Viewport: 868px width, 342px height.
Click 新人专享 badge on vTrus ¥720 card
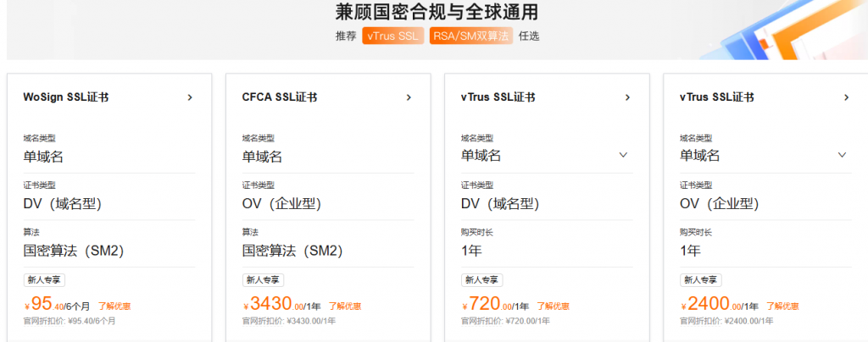point(481,279)
